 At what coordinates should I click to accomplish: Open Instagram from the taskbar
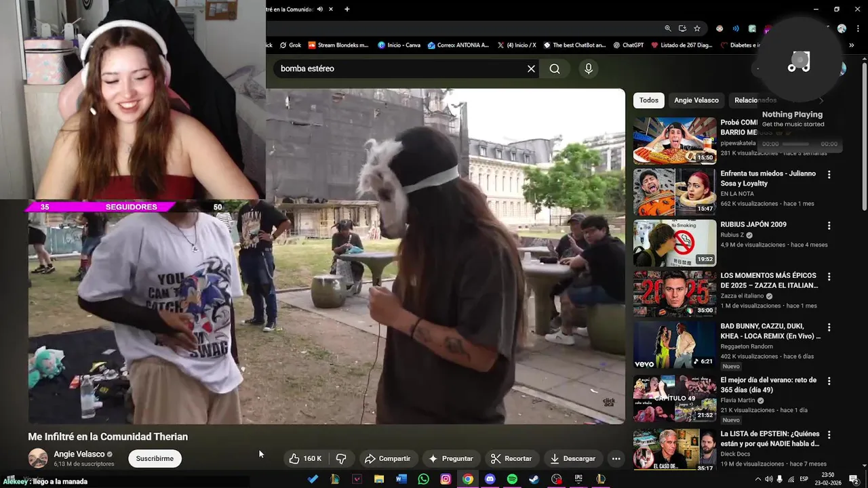(x=446, y=479)
